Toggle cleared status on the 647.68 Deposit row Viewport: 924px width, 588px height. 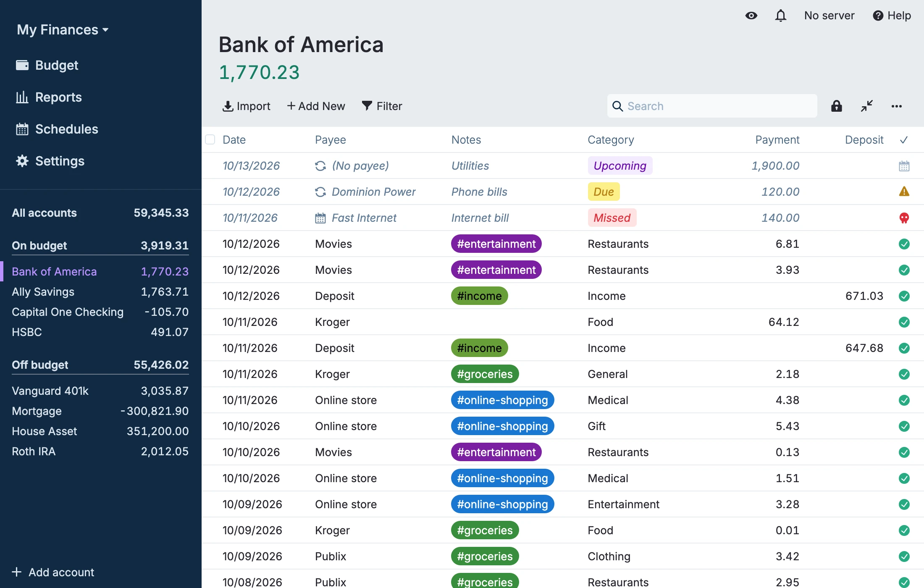tap(904, 348)
